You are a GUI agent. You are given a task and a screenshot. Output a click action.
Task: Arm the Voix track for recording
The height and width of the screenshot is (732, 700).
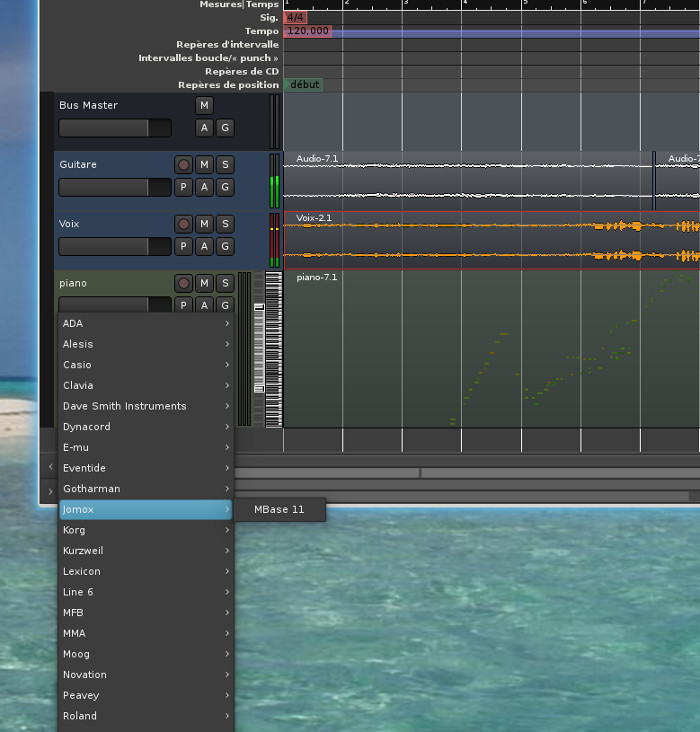click(x=183, y=224)
